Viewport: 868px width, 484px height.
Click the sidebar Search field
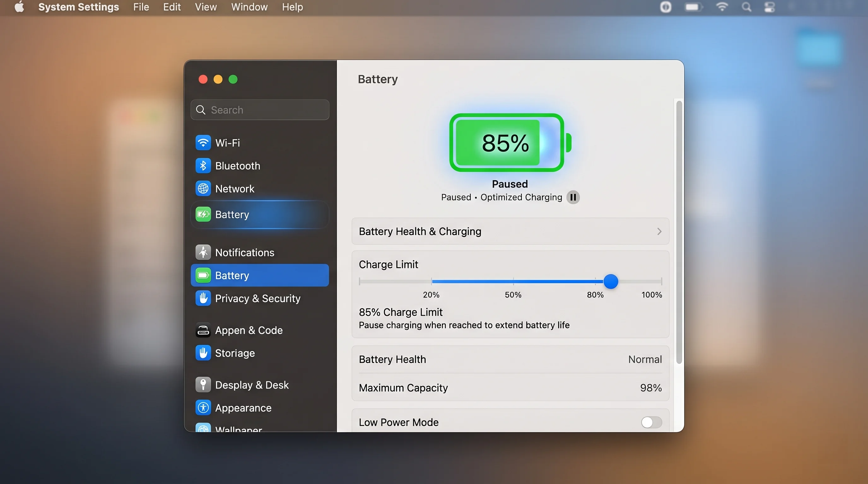(x=260, y=110)
